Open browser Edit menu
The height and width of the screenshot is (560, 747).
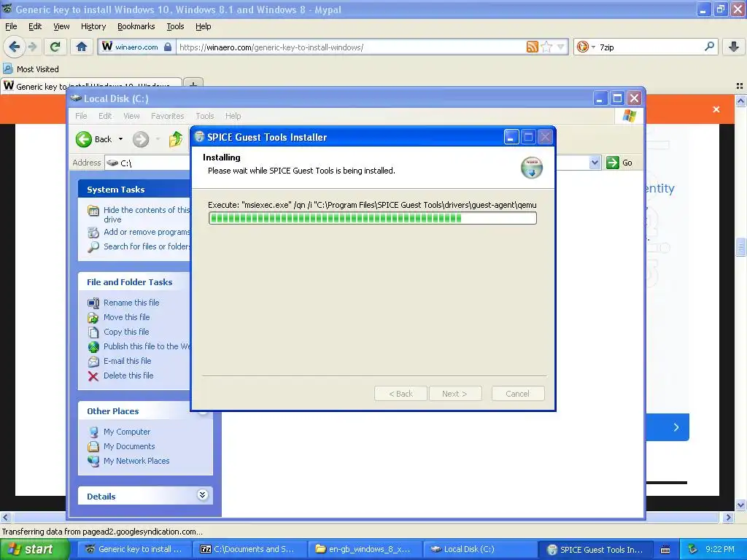pyautogui.click(x=35, y=26)
